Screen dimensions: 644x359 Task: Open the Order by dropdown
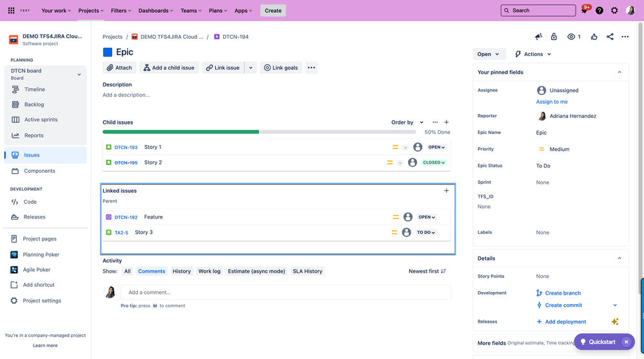coord(407,122)
